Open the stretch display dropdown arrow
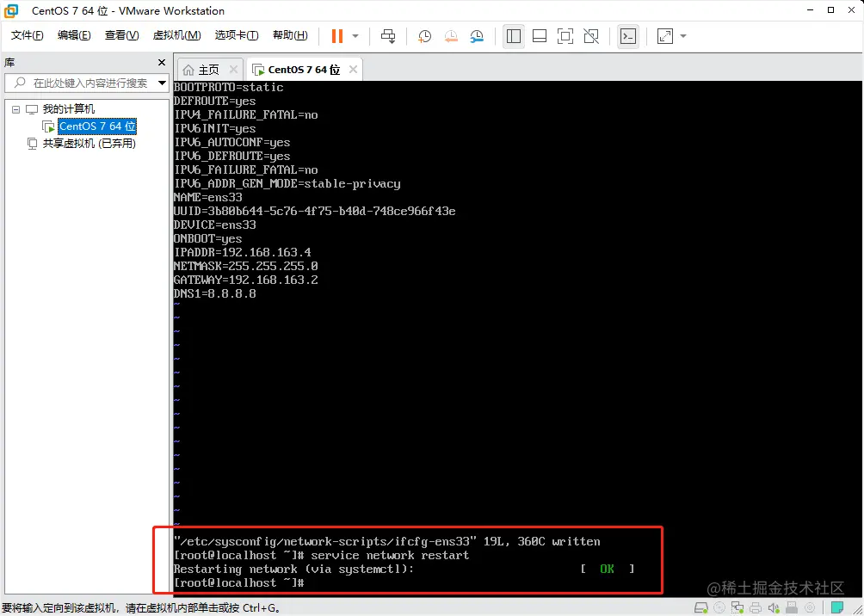 coord(683,36)
